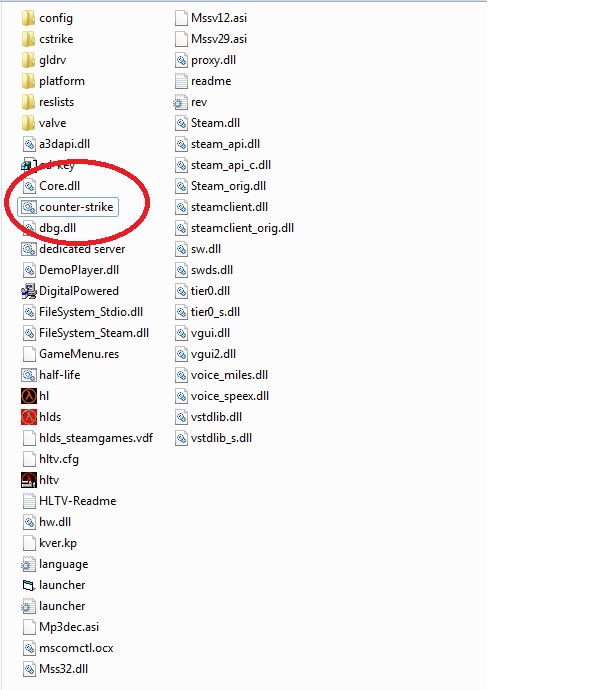Select the counter-strike executable icon
This screenshot has height=690, width=595.
coord(29,207)
